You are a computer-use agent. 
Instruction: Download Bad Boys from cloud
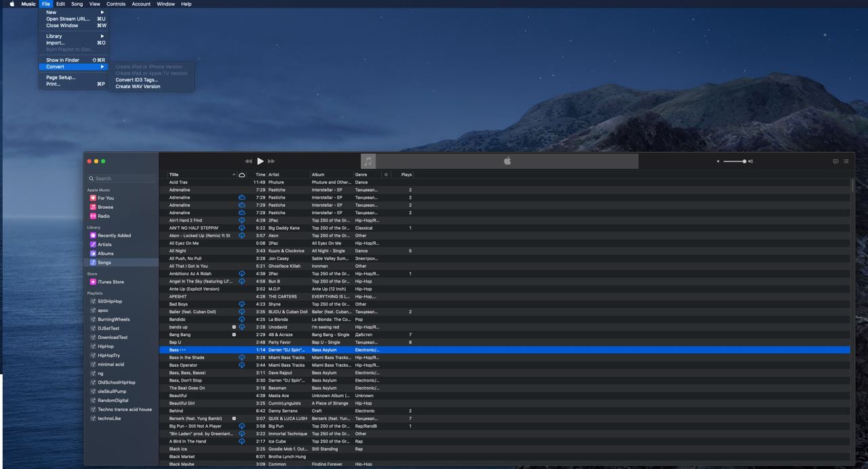(241, 304)
